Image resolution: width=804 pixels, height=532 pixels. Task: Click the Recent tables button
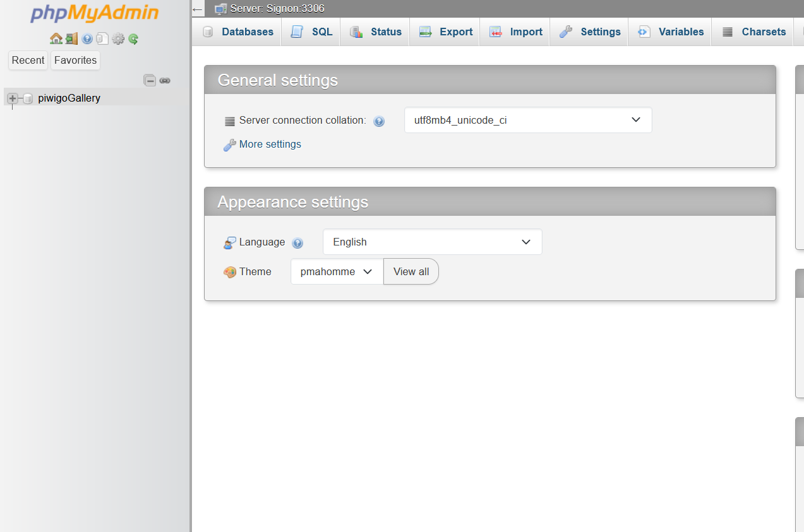click(28, 60)
